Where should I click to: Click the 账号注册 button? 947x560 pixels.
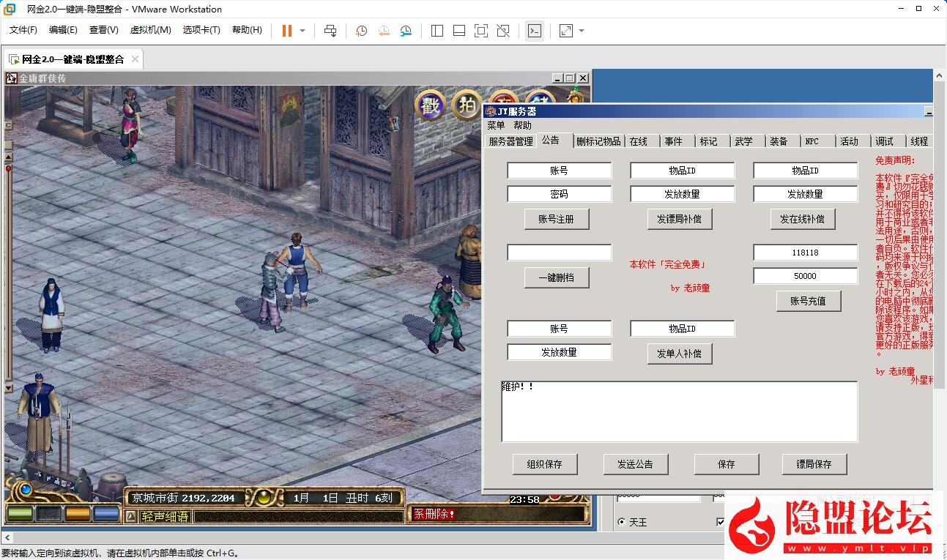(557, 219)
